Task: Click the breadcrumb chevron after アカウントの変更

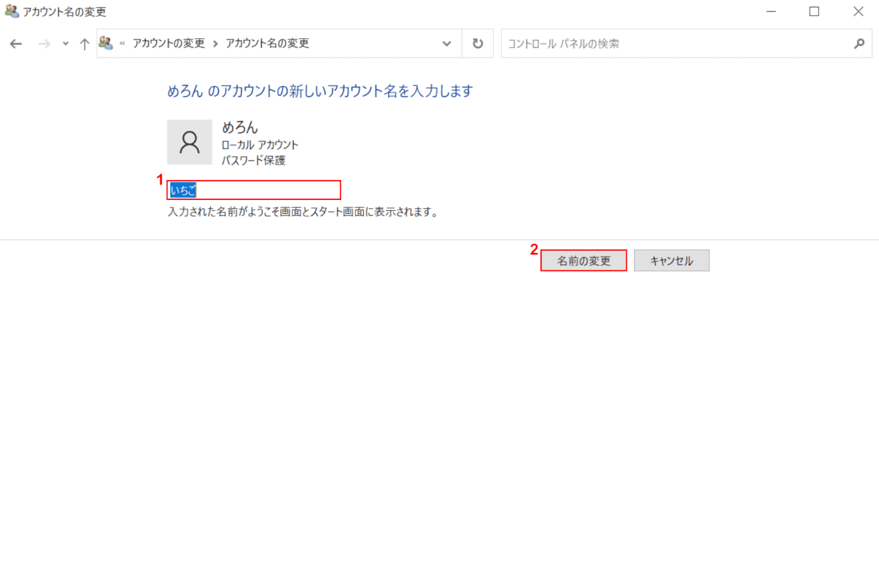Action: point(215,43)
